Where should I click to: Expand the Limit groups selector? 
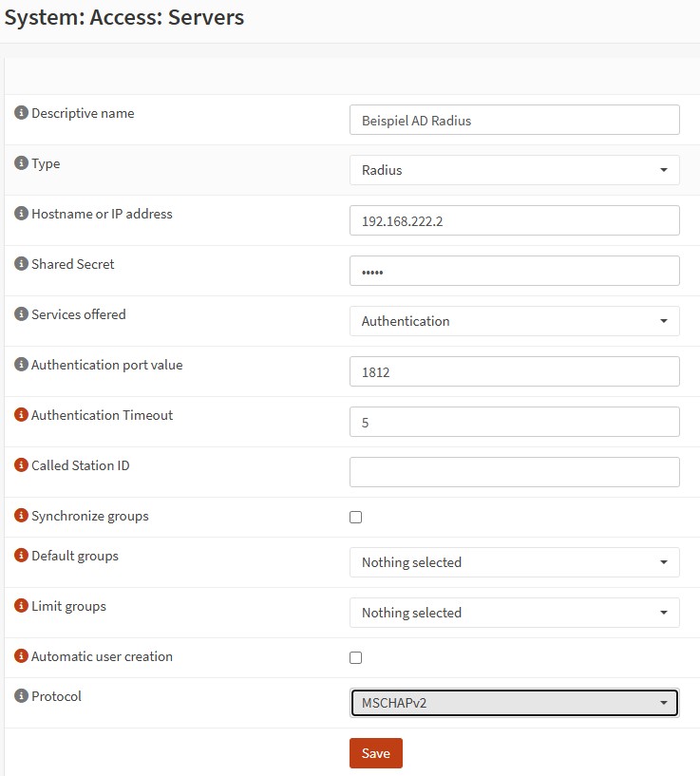coord(515,613)
